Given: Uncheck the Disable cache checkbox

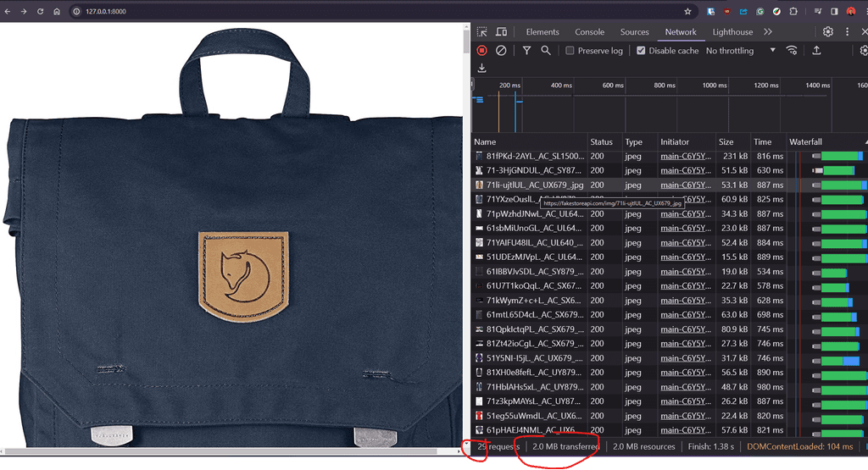Looking at the screenshot, I should (x=642, y=51).
